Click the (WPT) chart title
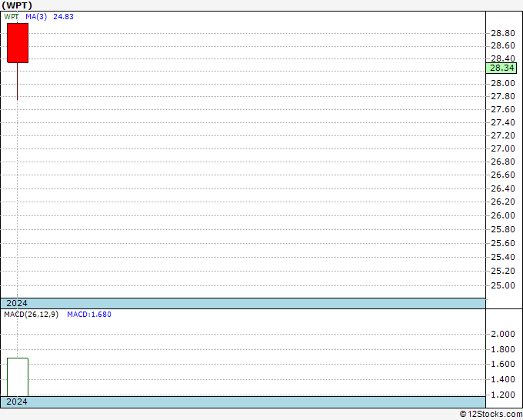The width and height of the screenshot is (523, 420). [17, 5]
